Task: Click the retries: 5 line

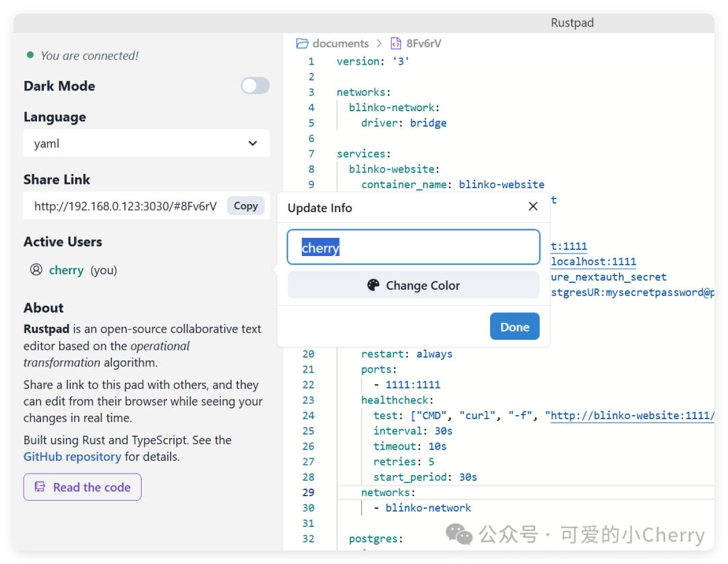Action: (x=404, y=462)
